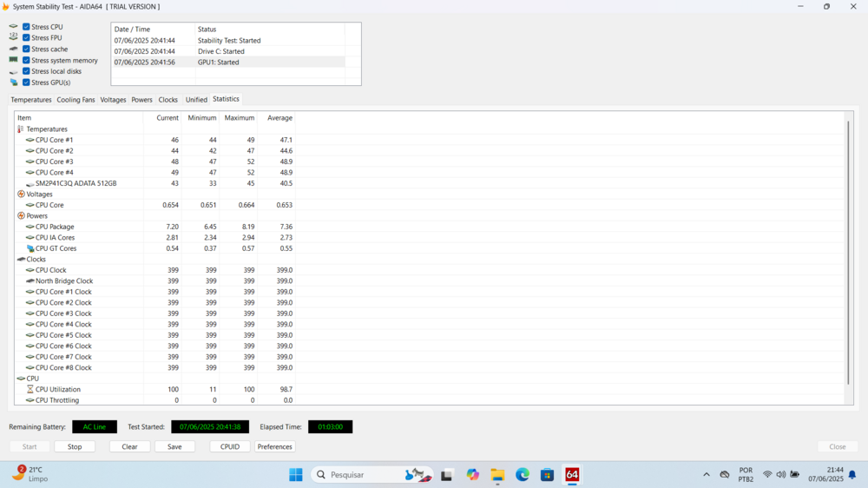
Task: Collapse the Powers group in the list
Action: point(21,216)
